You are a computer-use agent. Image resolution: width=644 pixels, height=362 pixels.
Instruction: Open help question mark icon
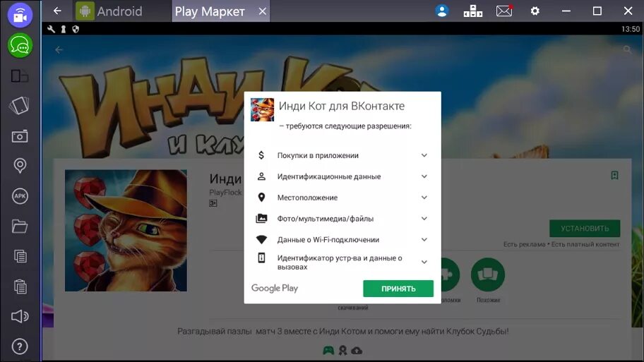(20, 346)
